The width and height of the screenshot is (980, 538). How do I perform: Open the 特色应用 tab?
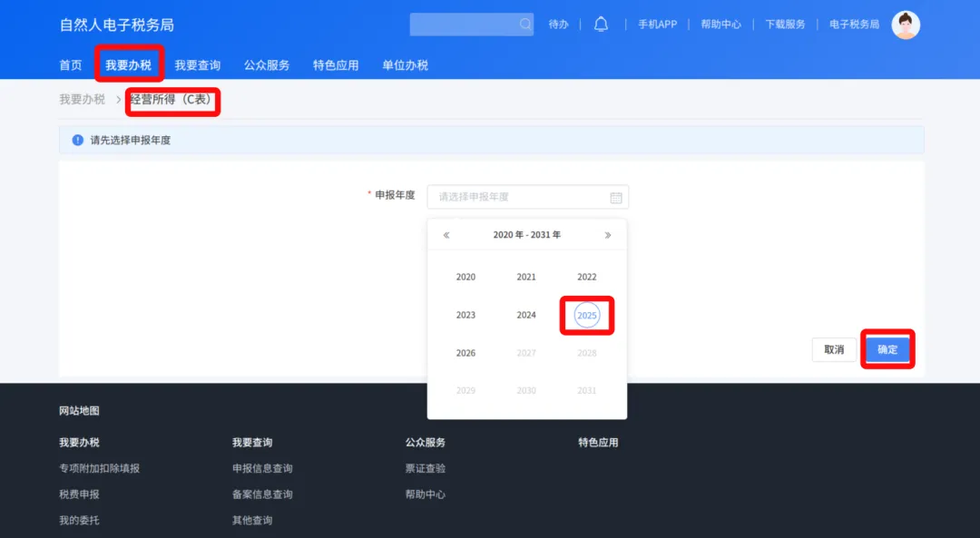[x=336, y=65]
